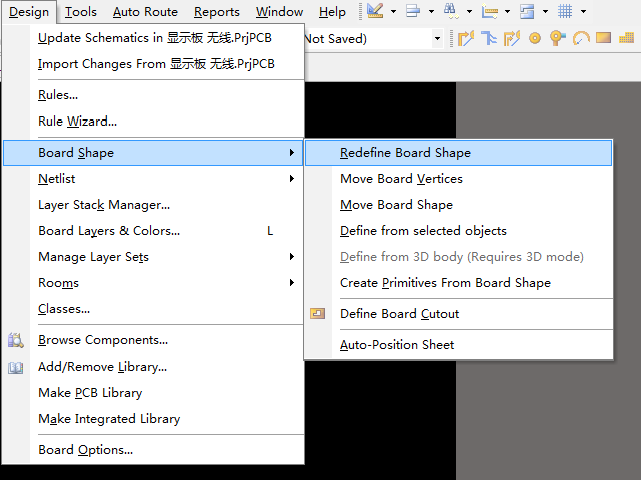Choose Import Changes From project
641x480 pixels.
click(154, 64)
